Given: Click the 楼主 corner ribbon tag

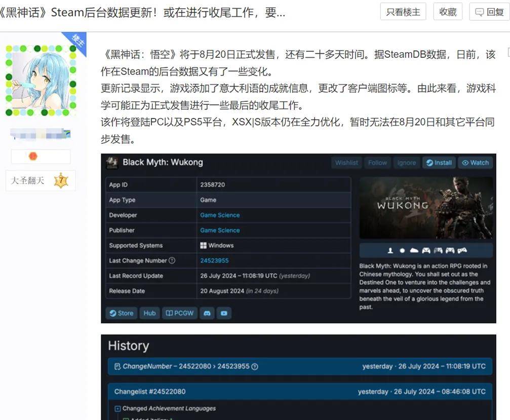Looking at the screenshot, I should (x=78, y=41).
